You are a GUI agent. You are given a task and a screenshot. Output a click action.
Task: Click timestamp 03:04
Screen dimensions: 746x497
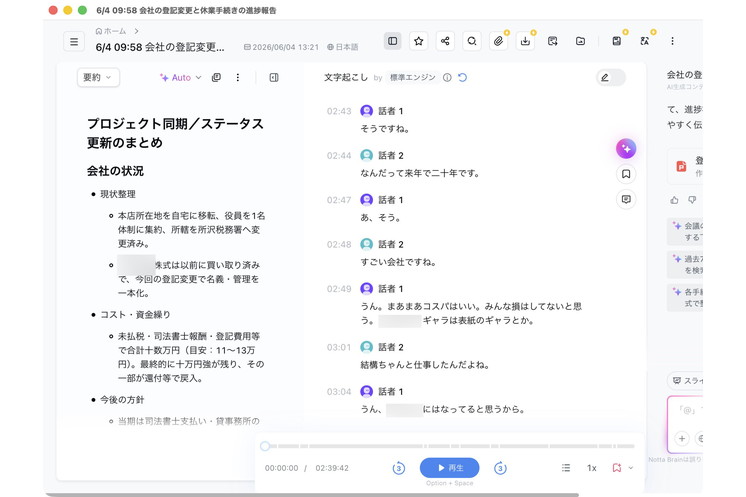coord(339,392)
